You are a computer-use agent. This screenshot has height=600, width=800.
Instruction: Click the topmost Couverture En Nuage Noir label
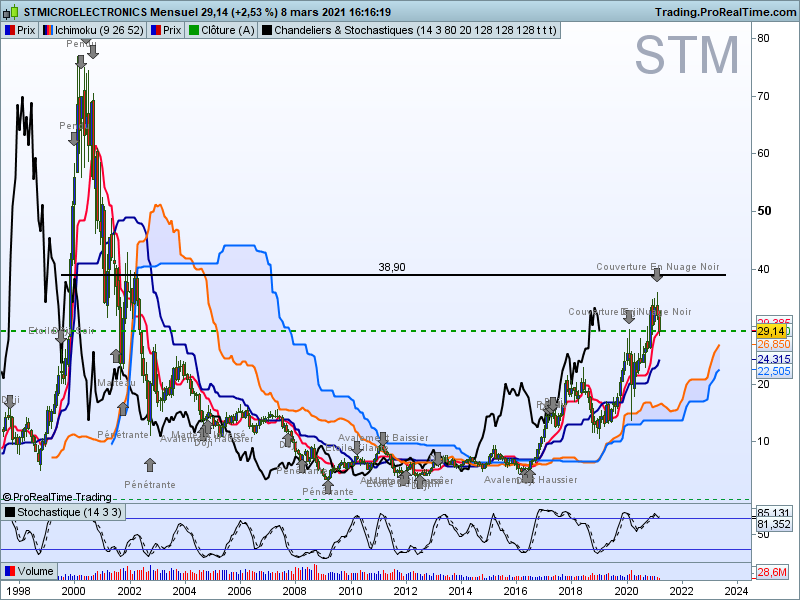pos(658,266)
